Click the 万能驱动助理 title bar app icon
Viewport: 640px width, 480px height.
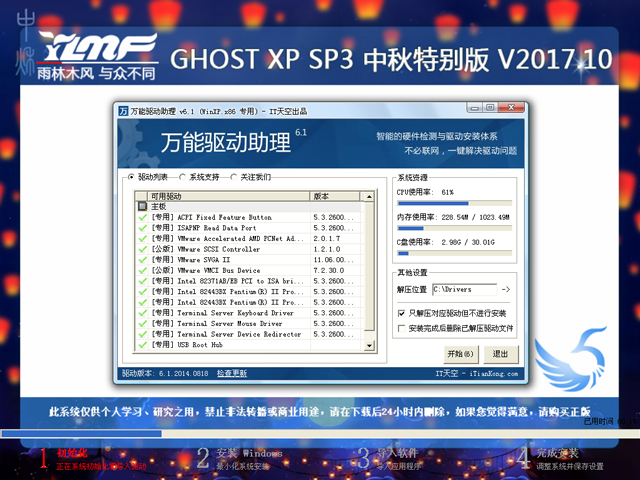[x=122, y=110]
